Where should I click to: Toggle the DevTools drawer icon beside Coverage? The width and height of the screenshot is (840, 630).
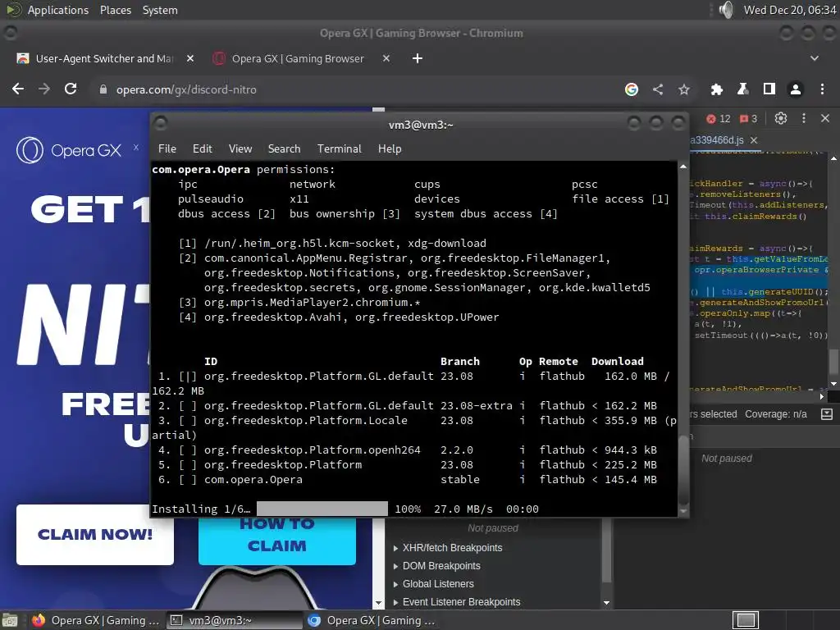tap(827, 414)
